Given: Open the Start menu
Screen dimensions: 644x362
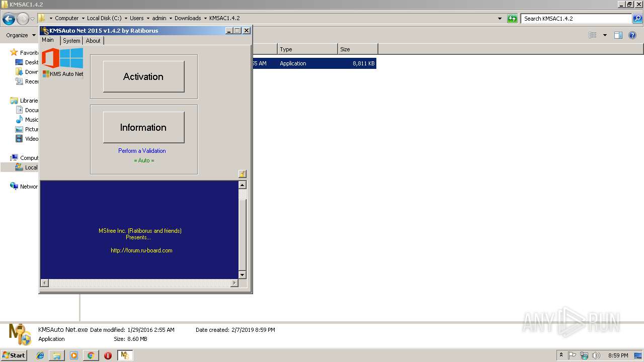Looking at the screenshot, I should (x=14, y=355).
